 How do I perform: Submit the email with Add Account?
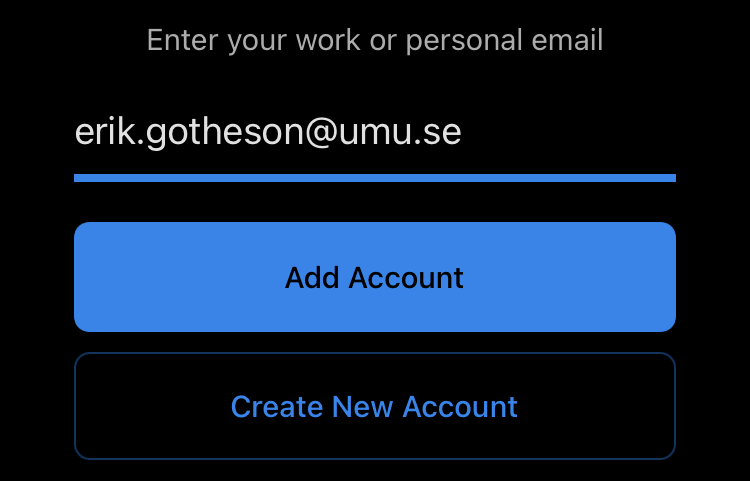click(374, 277)
